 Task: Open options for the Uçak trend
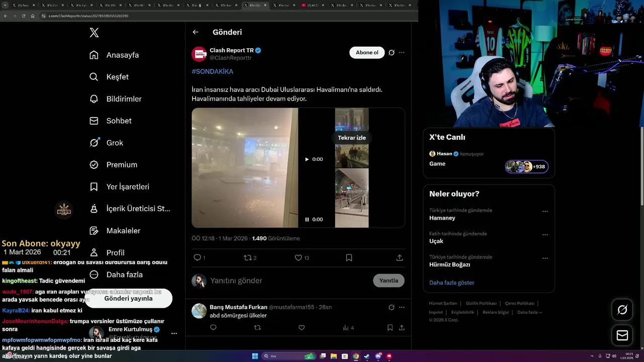coord(545,235)
